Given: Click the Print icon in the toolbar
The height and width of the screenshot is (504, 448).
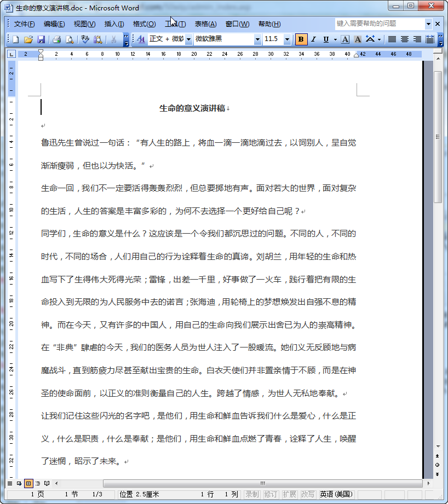Looking at the screenshot, I should (x=56, y=39).
